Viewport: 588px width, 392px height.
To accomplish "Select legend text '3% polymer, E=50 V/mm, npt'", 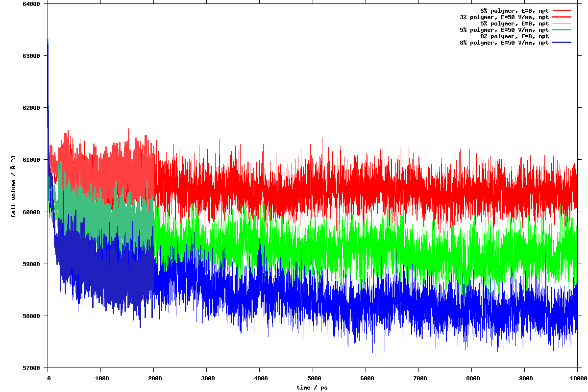I will (504, 17).
